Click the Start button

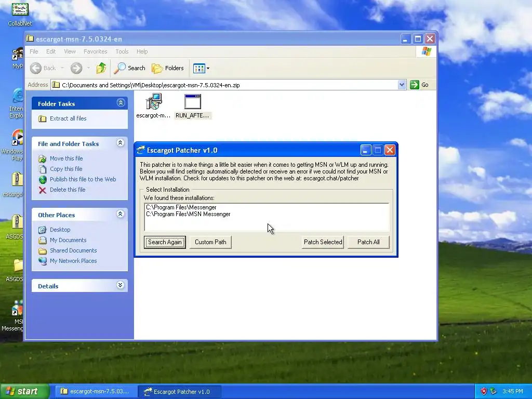click(24, 392)
